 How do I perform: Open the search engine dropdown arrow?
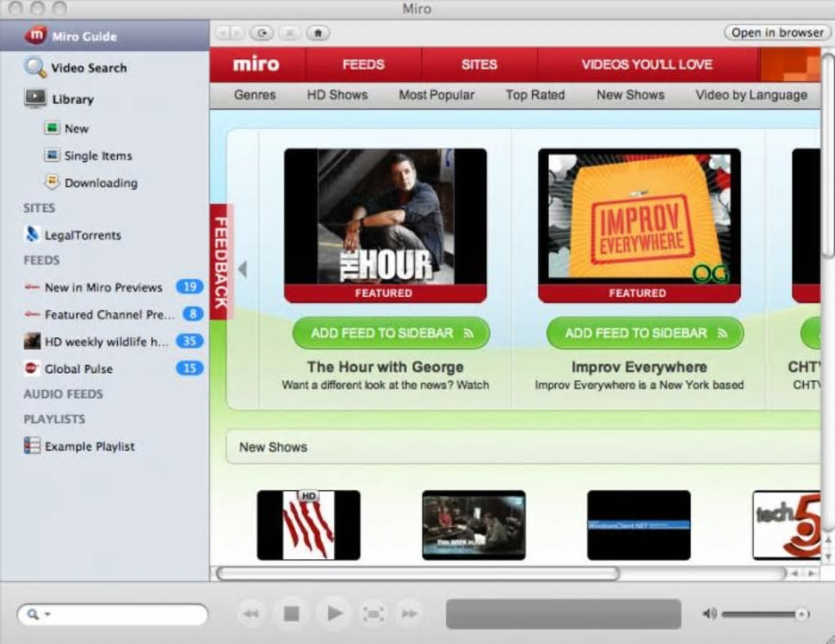(x=47, y=615)
